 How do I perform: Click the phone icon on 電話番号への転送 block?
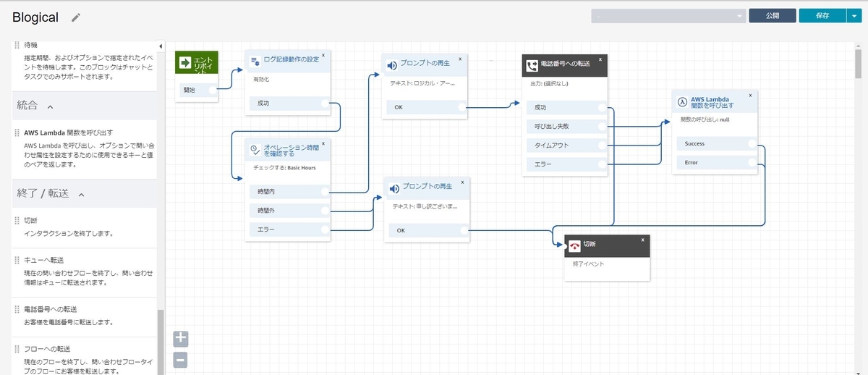click(x=532, y=66)
